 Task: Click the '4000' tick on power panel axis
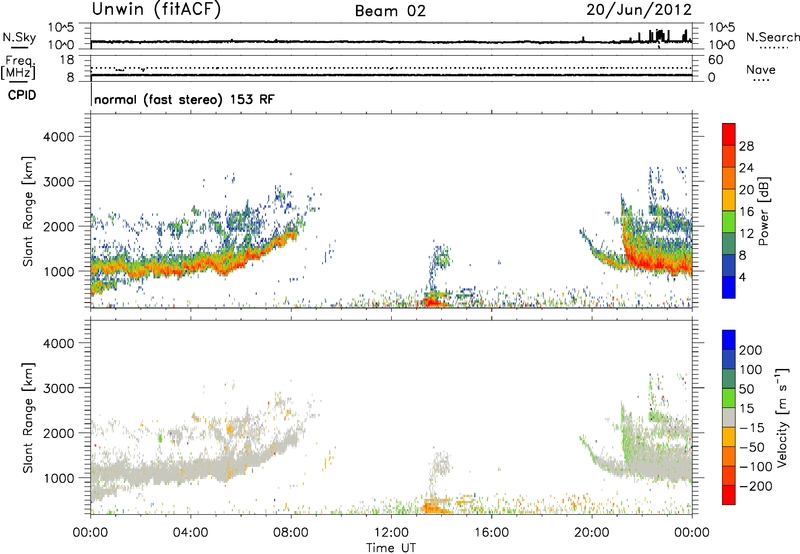[x=58, y=137]
